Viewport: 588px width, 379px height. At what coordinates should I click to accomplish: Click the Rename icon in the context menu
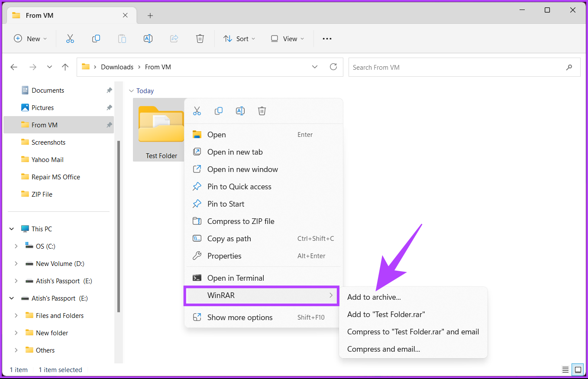coord(240,111)
